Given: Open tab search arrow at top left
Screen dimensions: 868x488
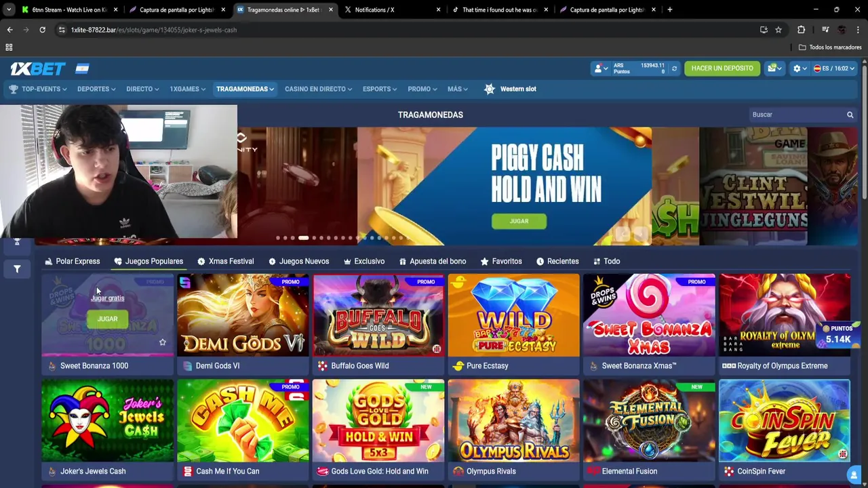Looking at the screenshot, I should [x=9, y=9].
